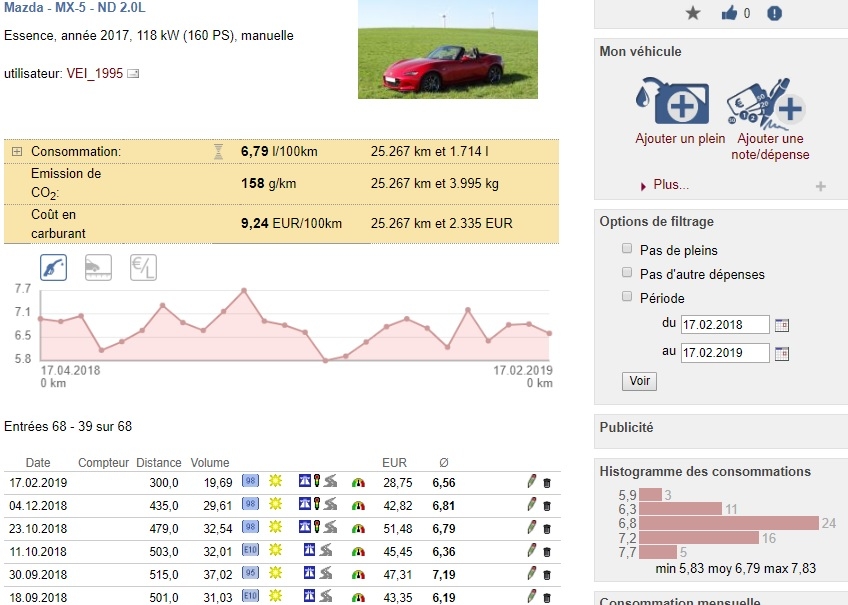Screen dimensions: 848x605
Task: Open calendar picker for 'au' date
Action: 782,354
